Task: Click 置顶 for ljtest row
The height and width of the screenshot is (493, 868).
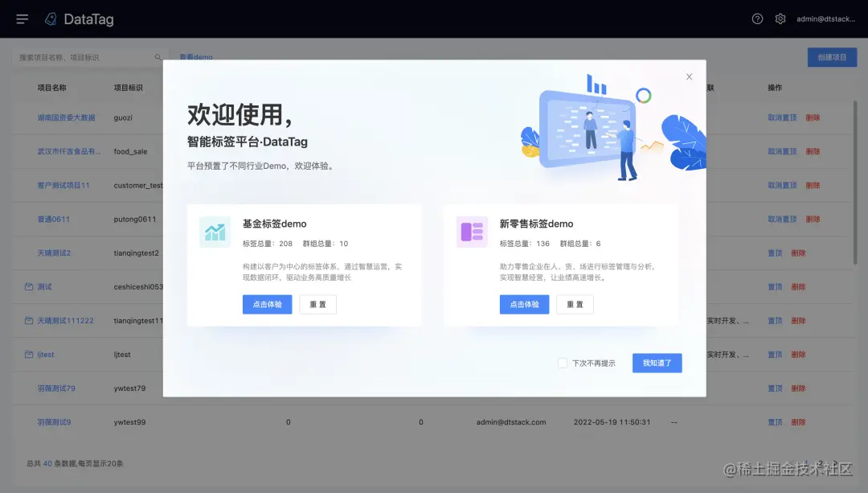Action: click(775, 355)
